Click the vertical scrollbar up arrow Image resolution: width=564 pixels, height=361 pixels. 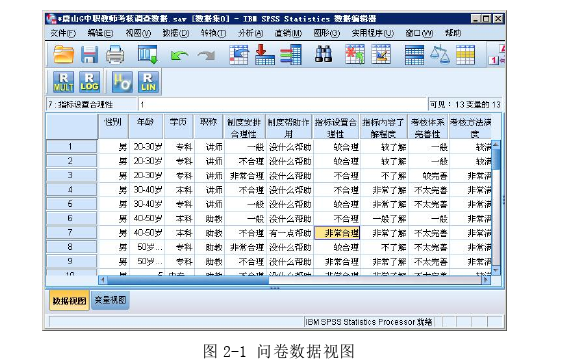pos(496,145)
